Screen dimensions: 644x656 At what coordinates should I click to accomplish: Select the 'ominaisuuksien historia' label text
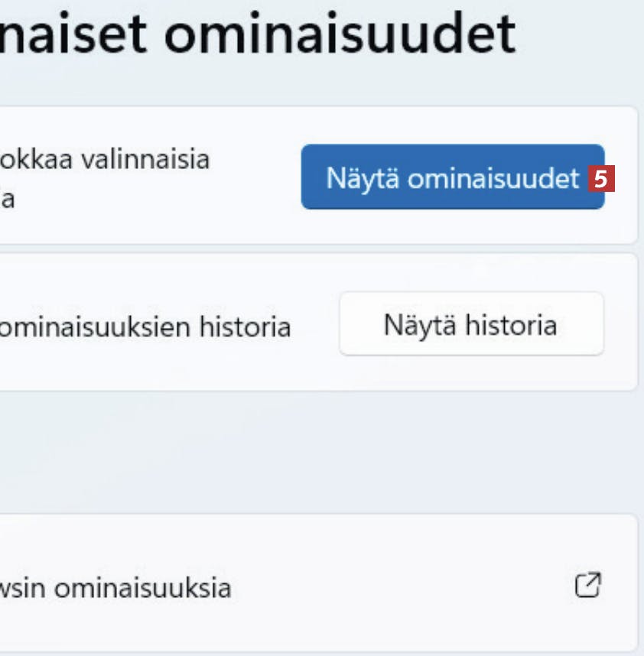[x=145, y=328]
